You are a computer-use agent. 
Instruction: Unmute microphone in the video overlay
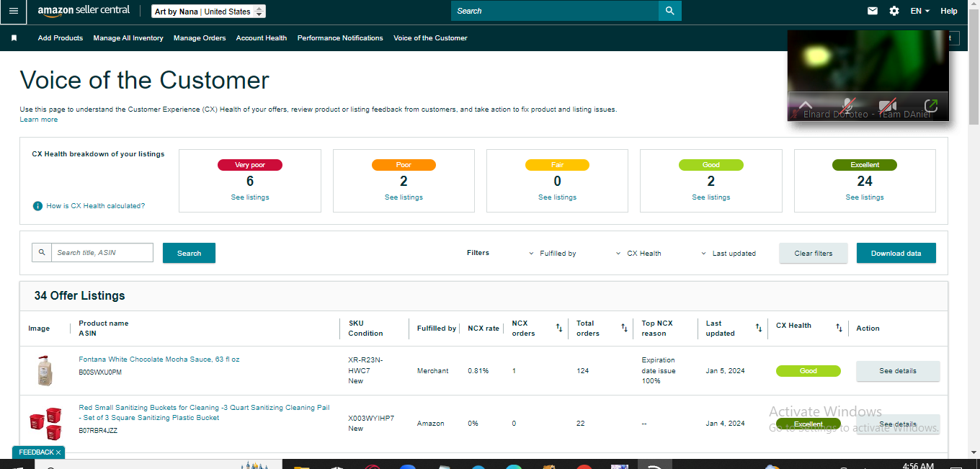849,105
